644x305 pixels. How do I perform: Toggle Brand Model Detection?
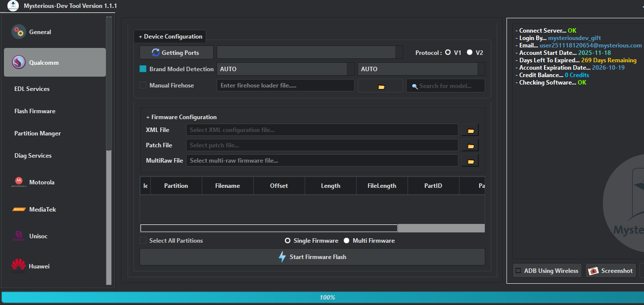tap(143, 69)
